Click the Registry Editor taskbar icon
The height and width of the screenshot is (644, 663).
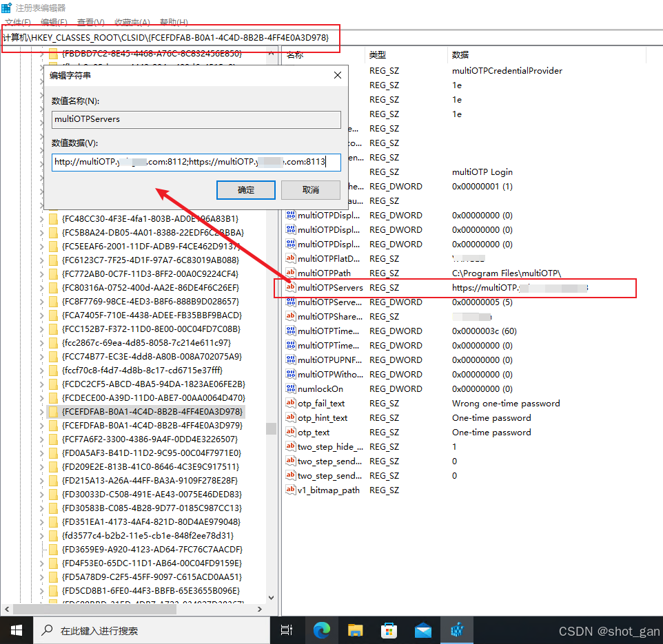coord(457,630)
